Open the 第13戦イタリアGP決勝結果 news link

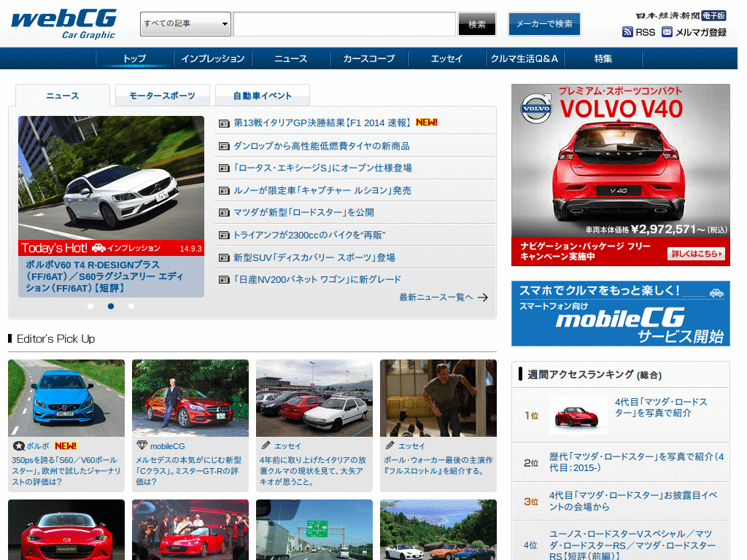click(x=322, y=122)
